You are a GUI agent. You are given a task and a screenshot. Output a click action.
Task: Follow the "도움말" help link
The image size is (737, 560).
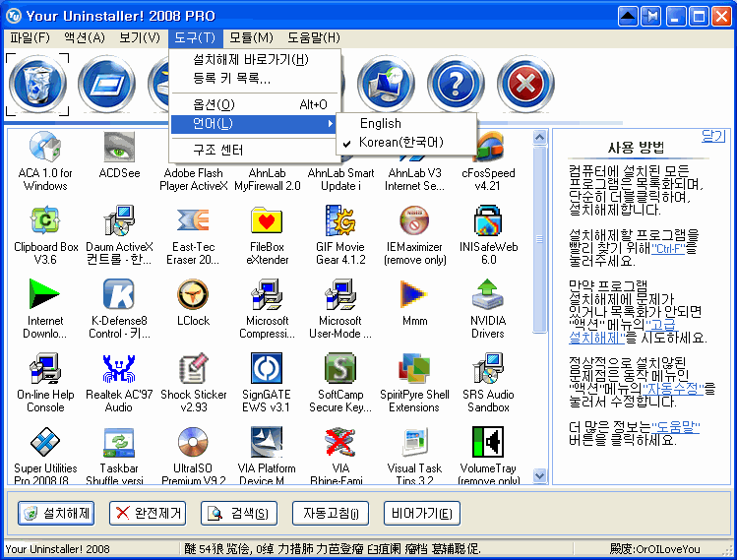click(x=675, y=427)
